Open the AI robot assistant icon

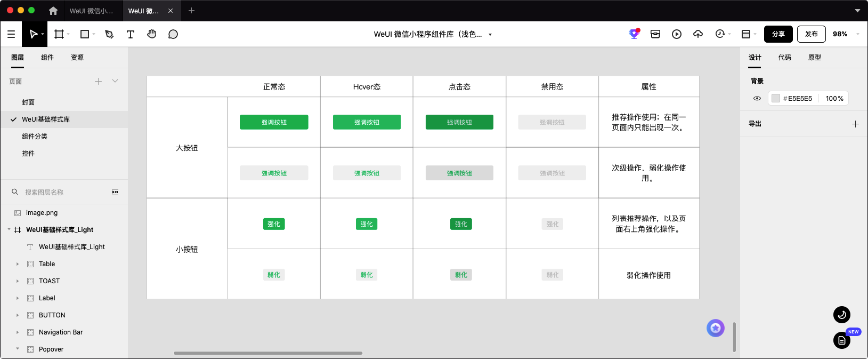(634, 34)
